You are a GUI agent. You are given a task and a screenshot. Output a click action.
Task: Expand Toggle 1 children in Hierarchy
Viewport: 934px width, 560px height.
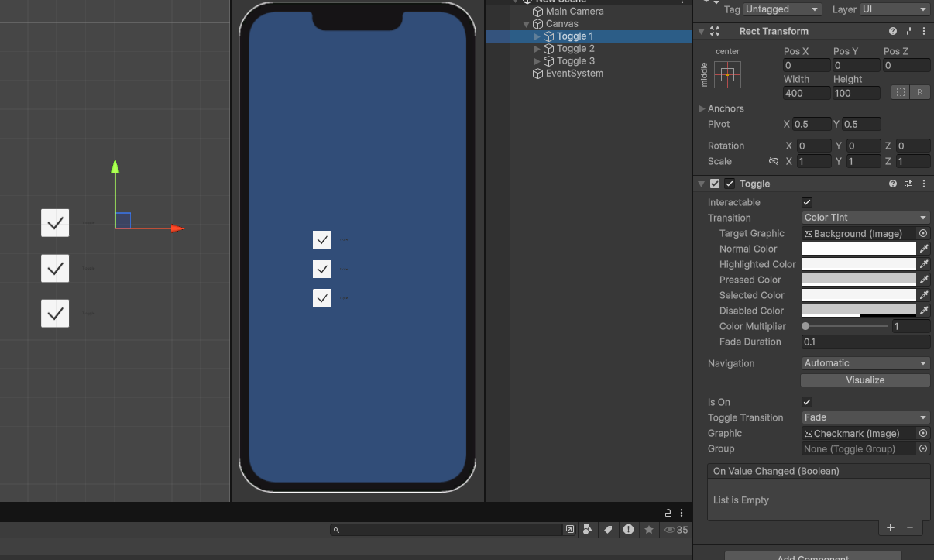point(537,36)
